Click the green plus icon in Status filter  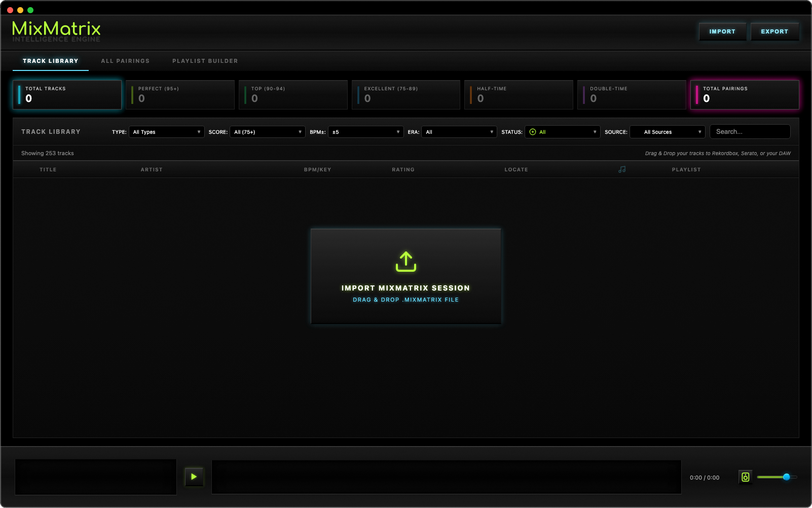532,132
